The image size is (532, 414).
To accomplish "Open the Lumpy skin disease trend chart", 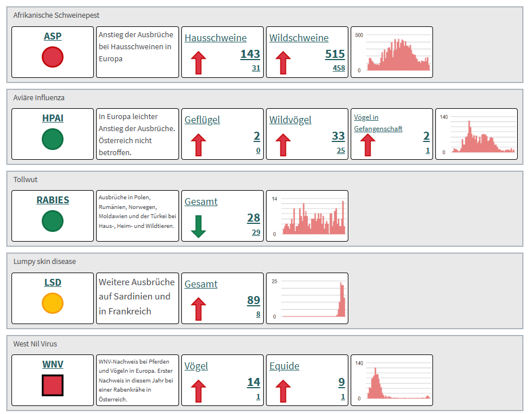I will 307,298.
